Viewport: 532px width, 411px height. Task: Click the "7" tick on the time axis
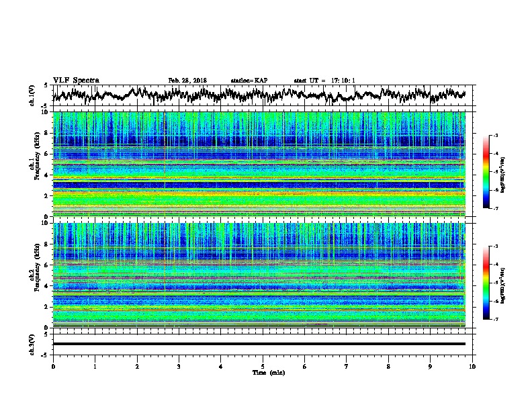tap(347, 366)
